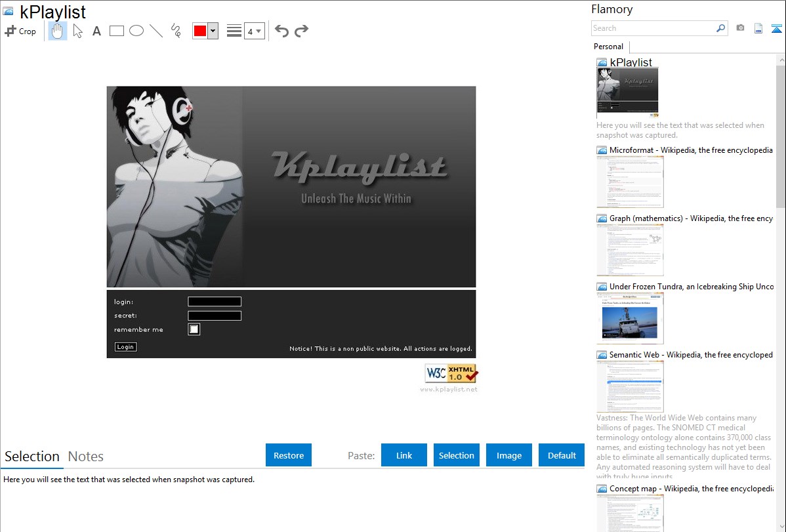
Task: Click the icon beside Under Frozen Tundra title
Action: click(x=602, y=287)
